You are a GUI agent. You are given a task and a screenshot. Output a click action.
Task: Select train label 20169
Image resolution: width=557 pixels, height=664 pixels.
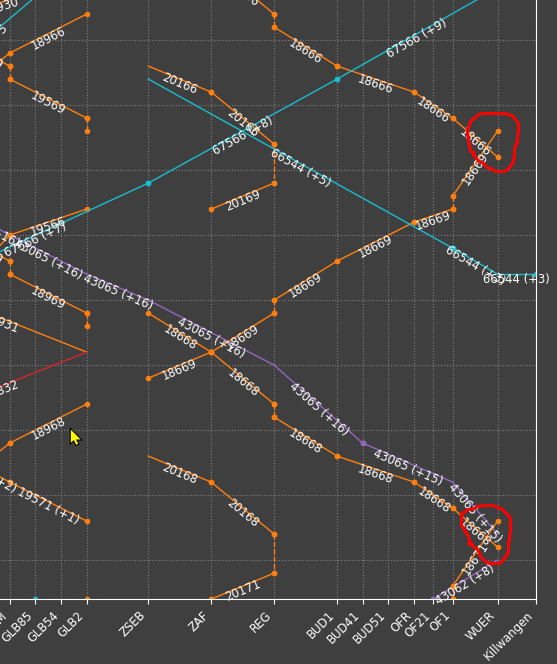243,200
